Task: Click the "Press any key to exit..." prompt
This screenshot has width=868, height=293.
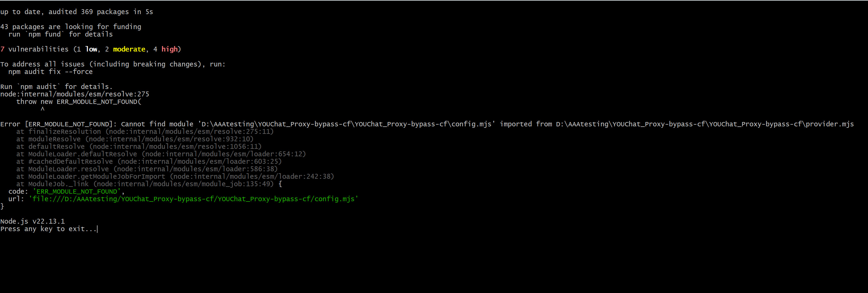Action: (48, 229)
